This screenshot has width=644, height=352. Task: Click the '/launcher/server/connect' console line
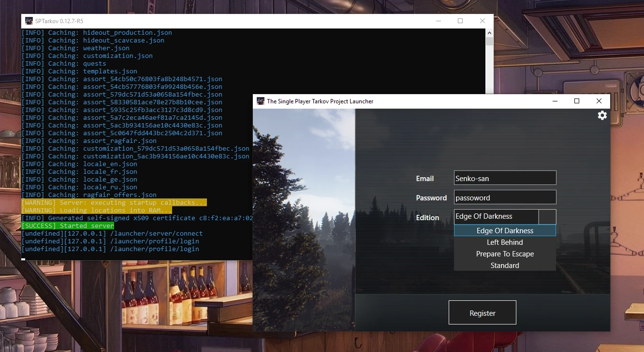[x=112, y=233]
